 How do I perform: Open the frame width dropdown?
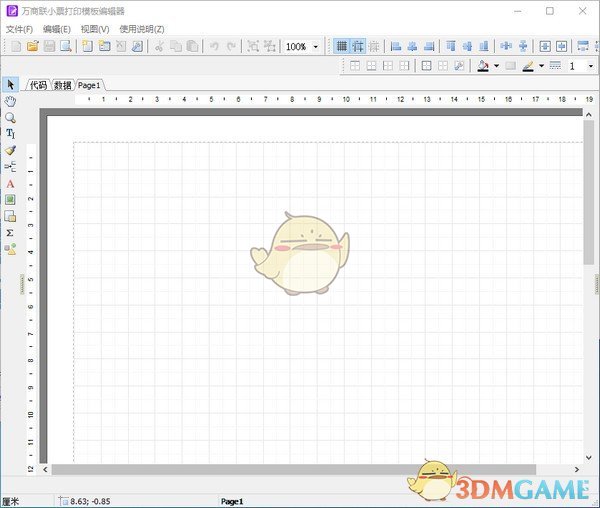click(591, 66)
